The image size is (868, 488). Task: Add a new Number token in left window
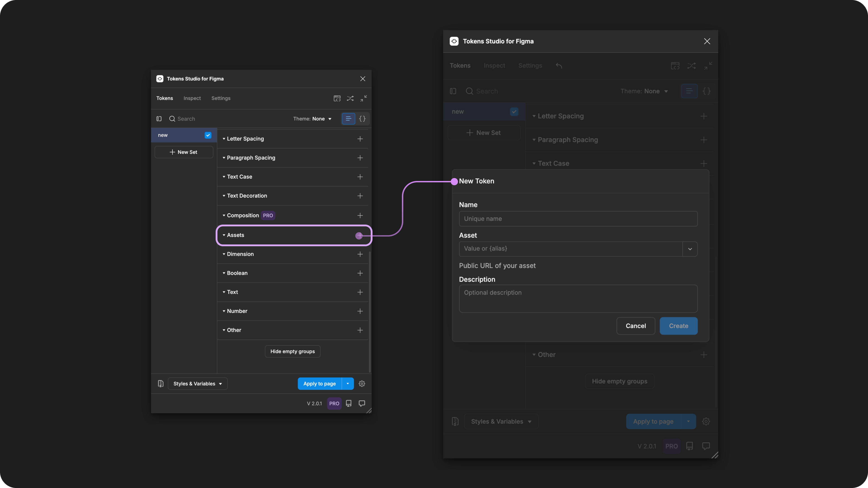point(360,311)
